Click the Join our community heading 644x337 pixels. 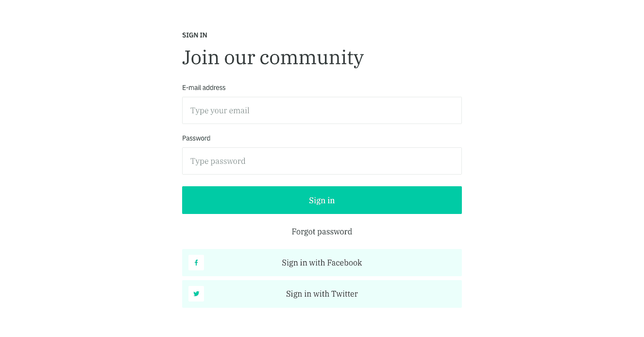272,57
